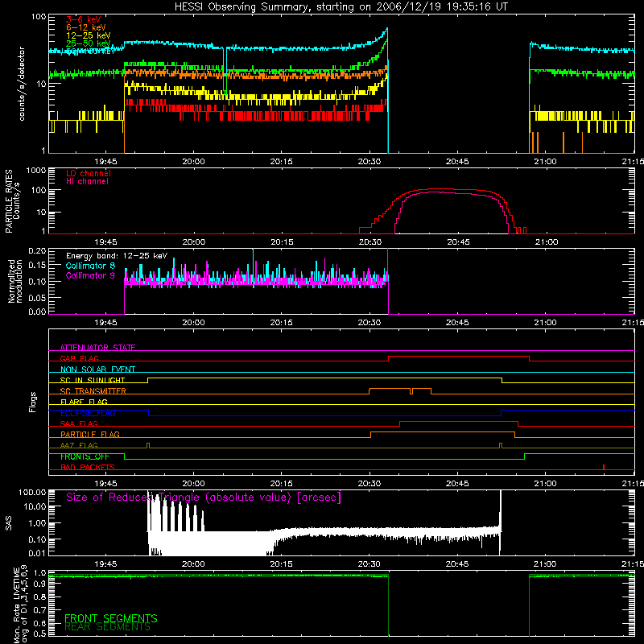Click the HESSI Observing Summary title text

(341, 7)
